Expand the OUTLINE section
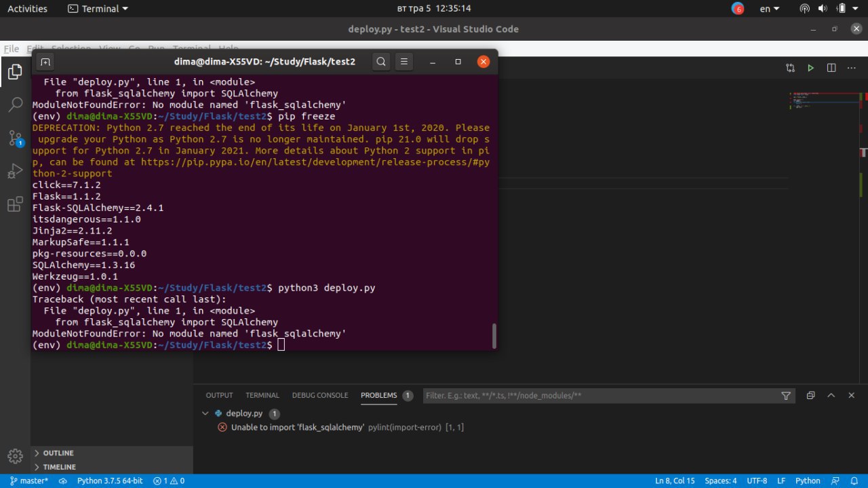This screenshot has width=868, height=488. (58, 453)
